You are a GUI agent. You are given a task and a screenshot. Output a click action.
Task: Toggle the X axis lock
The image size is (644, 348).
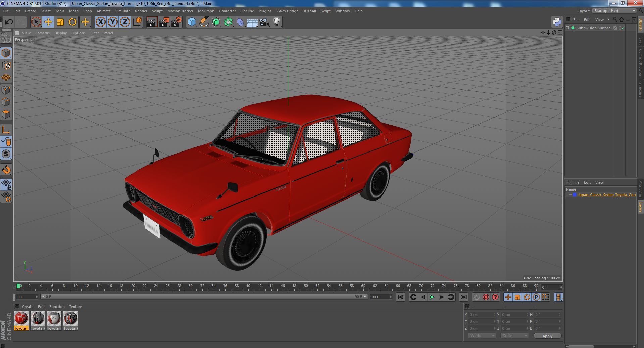click(100, 22)
